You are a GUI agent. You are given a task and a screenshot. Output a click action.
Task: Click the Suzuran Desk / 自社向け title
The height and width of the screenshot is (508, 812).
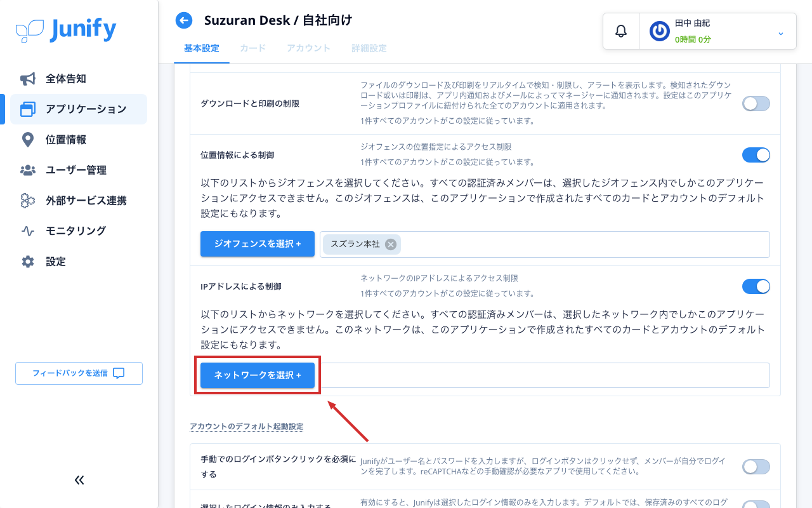click(278, 20)
